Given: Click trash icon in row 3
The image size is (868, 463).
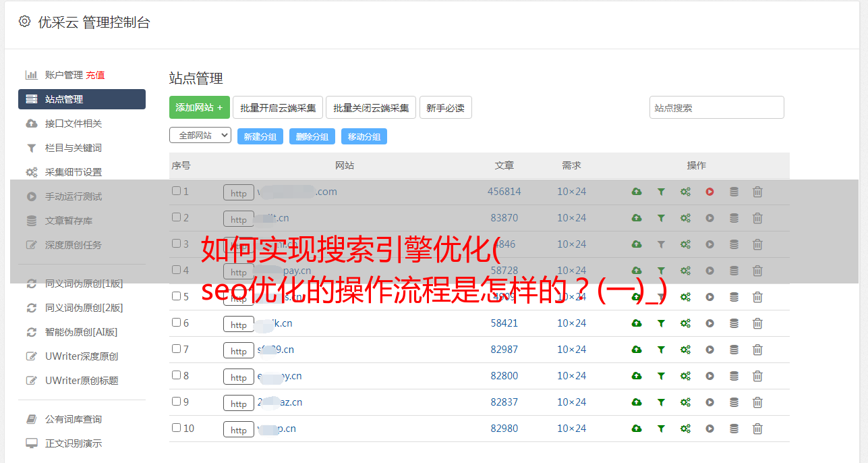Looking at the screenshot, I should (757, 244).
